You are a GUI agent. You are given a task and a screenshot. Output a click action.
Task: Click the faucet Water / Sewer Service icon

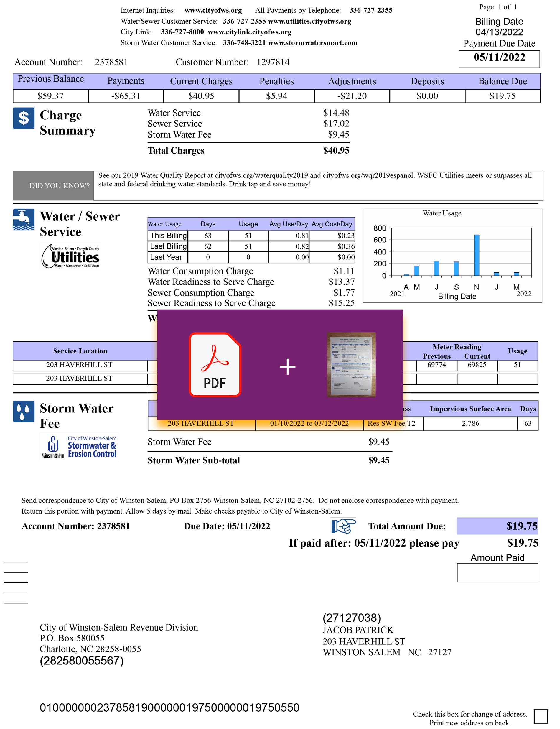24,220
